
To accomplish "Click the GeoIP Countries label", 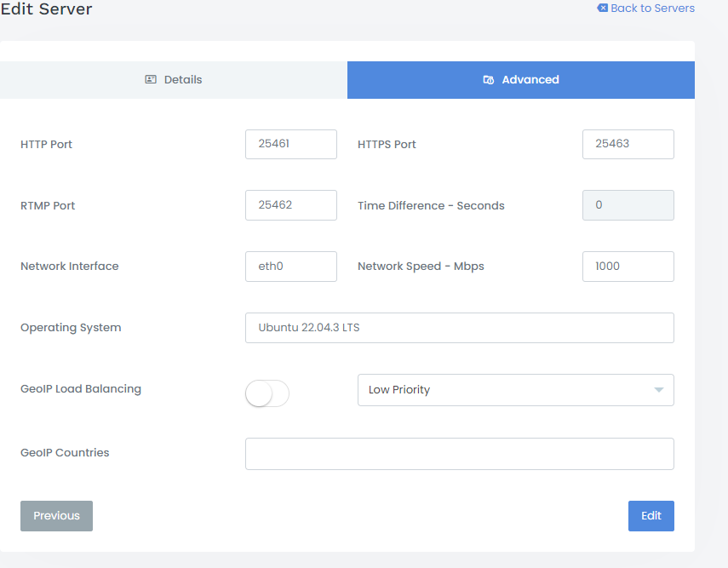I will click(65, 453).
